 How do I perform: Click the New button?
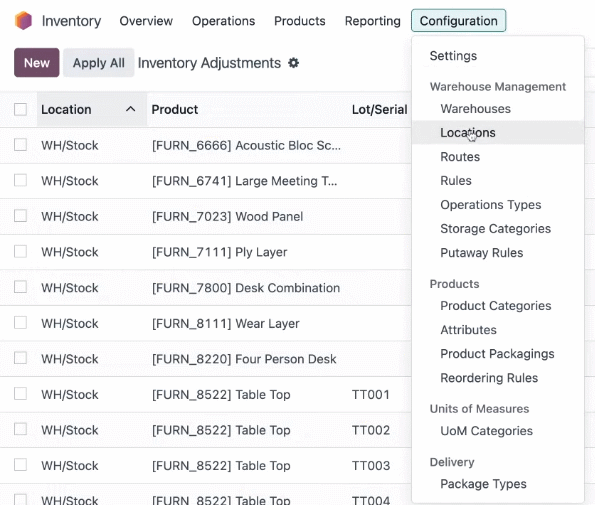(37, 63)
